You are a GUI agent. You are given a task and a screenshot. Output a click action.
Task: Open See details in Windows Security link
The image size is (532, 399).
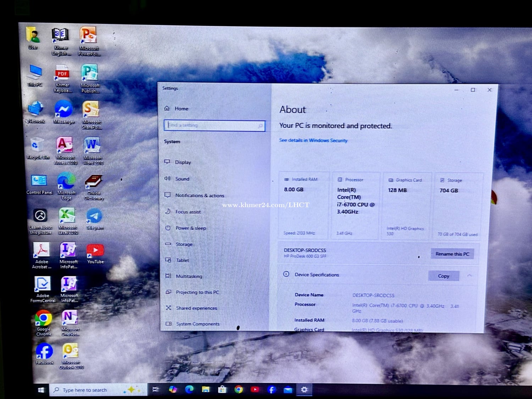(x=313, y=140)
